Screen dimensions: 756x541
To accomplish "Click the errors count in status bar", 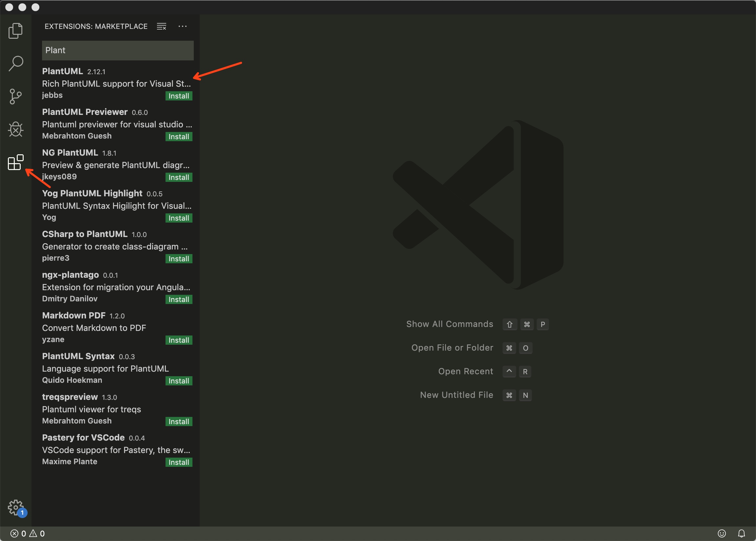I will click(x=18, y=534).
